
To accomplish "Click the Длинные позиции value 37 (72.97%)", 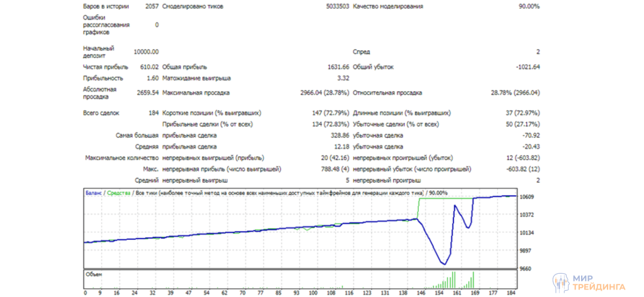I will click(520, 113).
